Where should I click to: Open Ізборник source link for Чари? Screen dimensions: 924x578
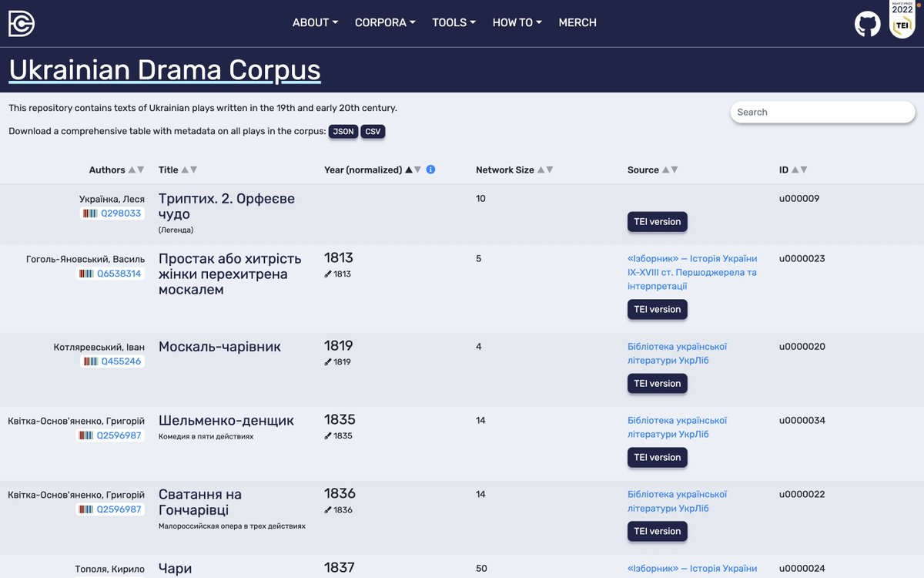[x=692, y=569]
